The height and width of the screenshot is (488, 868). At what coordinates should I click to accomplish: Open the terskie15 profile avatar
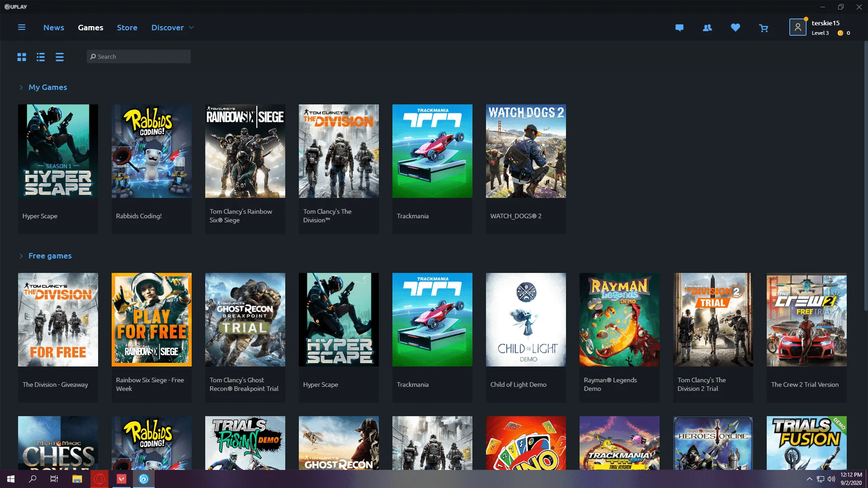pos(798,27)
